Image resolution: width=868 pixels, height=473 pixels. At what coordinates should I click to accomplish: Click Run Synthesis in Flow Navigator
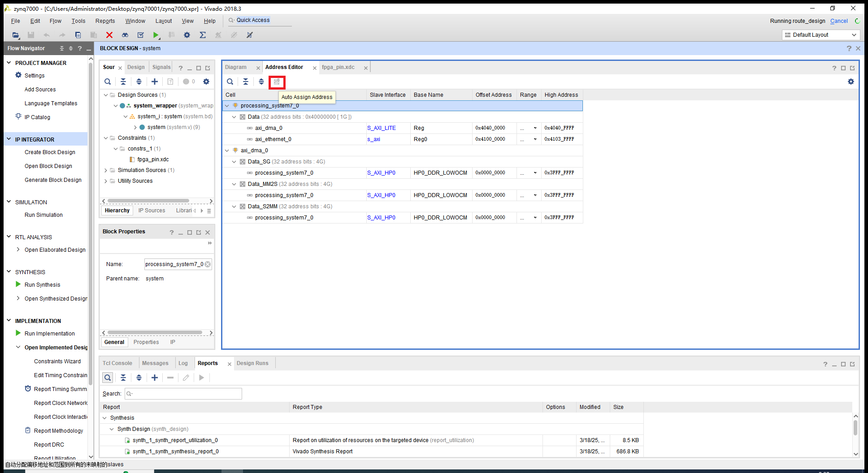42,285
